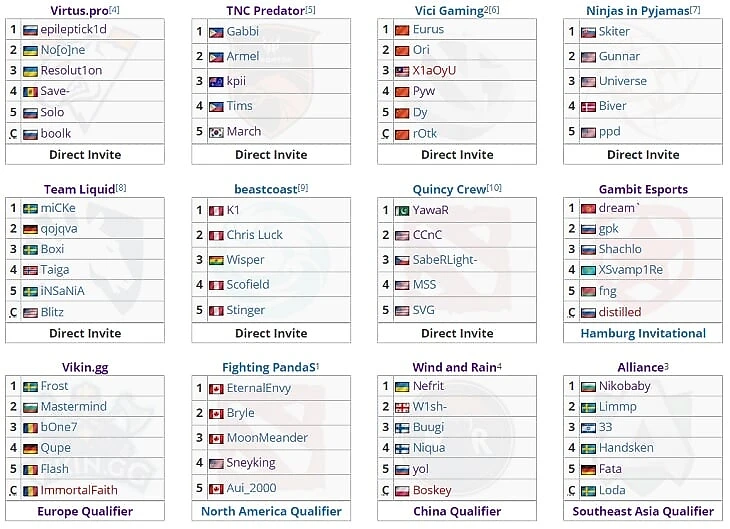This screenshot has width=730, height=529.
Task: Click the South Korean flag next to March
Action: (216, 132)
